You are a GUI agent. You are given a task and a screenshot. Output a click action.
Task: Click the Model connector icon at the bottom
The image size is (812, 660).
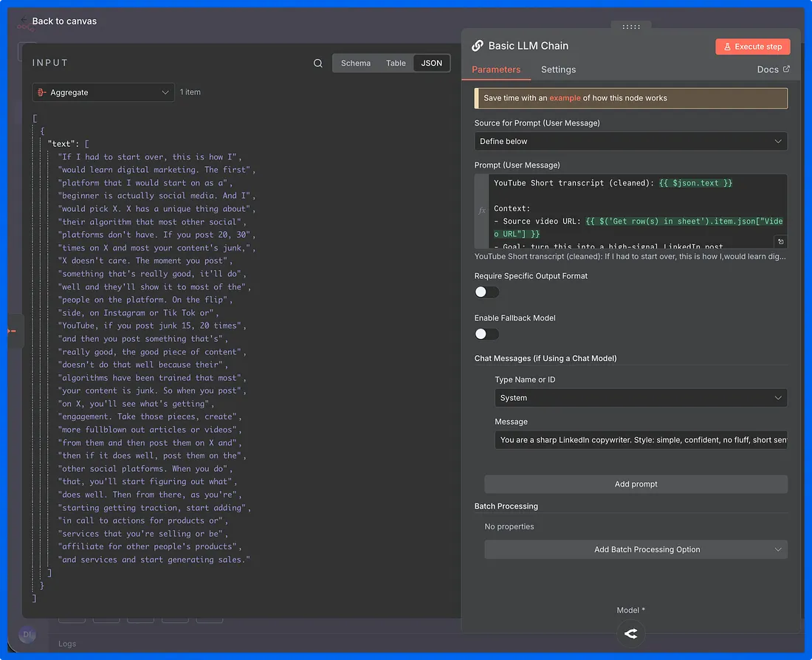630,633
